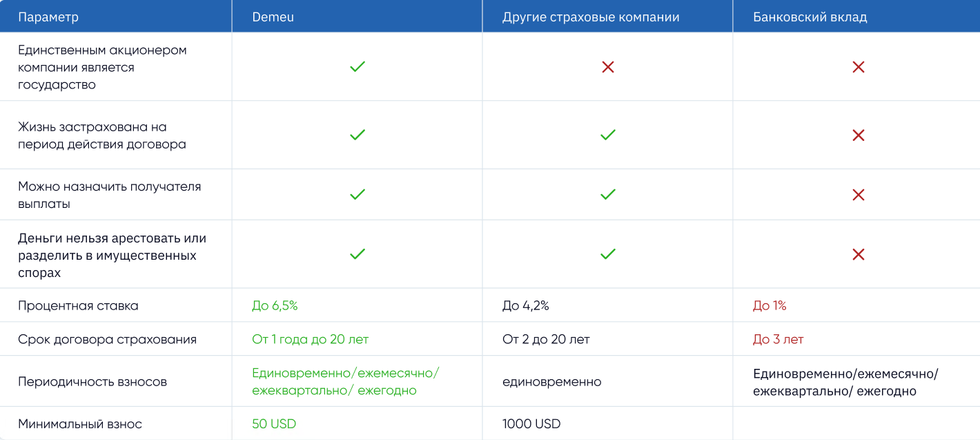Click bank deposit cross for money arrest protection

coord(858,254)
